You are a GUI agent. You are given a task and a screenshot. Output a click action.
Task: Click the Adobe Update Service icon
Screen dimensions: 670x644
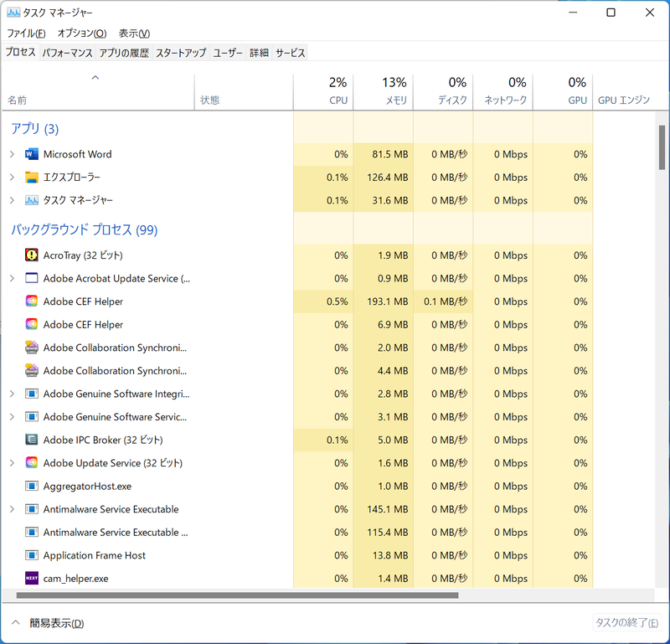(32, 463)
